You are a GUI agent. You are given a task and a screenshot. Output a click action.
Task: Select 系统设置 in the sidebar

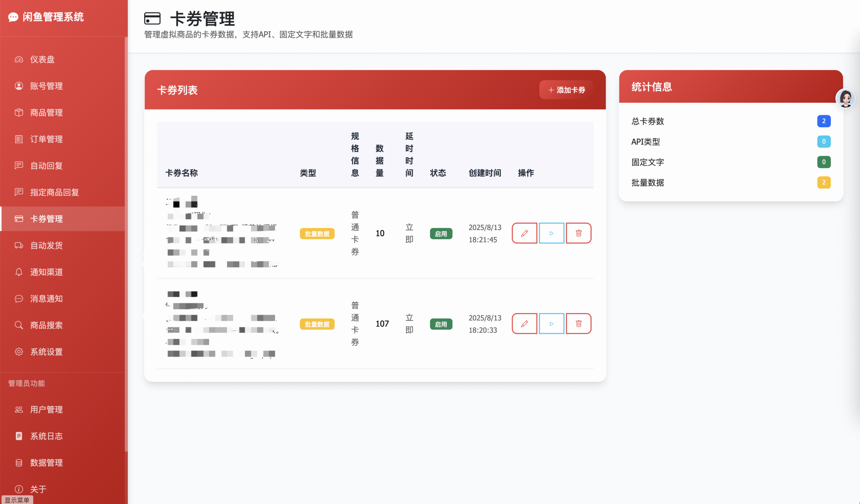[46, 352]
